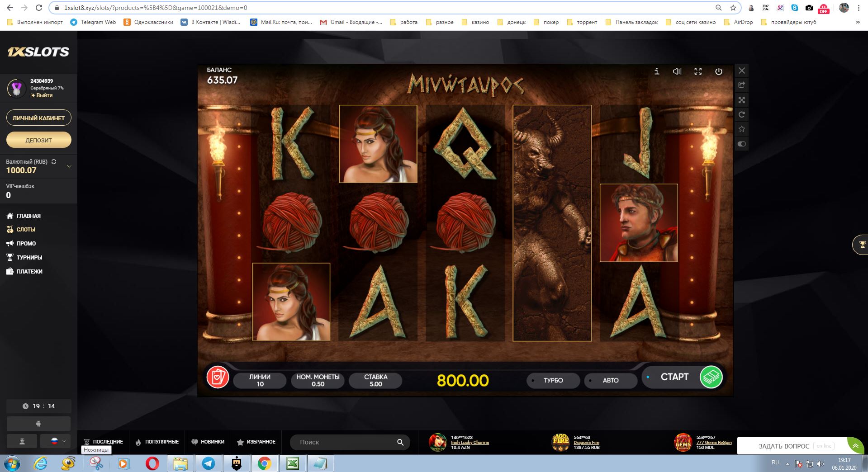Open Dragon's Fire winner link
868x472 pixels.
click(x=586, y=442)
